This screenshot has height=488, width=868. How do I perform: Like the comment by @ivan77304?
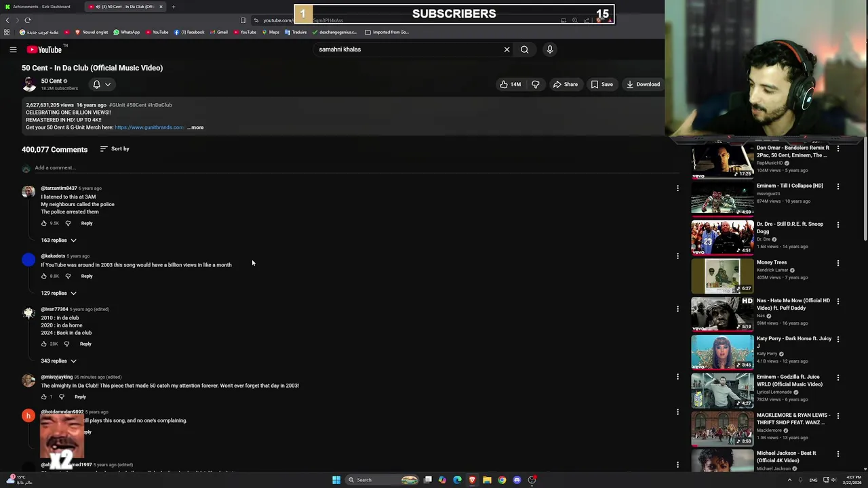44,344
